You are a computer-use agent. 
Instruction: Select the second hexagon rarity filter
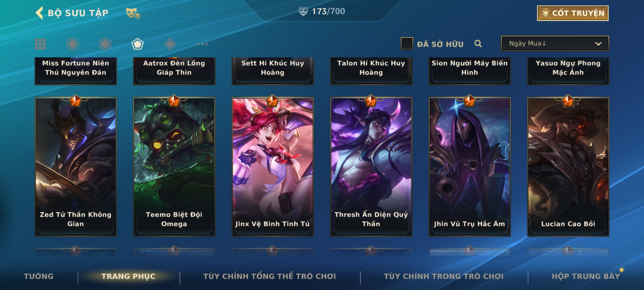pyautogui.click(x=105, y=44)
